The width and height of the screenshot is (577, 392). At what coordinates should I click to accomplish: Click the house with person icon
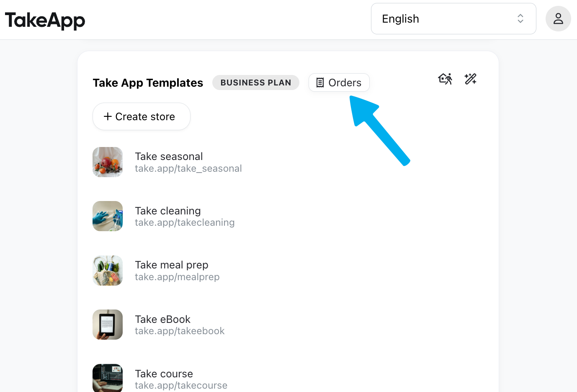click(x=445, y=79)
